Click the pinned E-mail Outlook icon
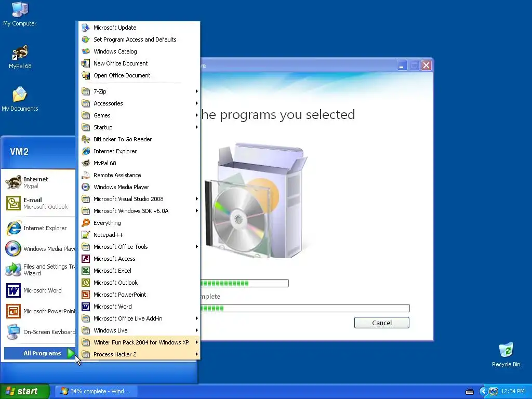The width and height of the screenshot is (532, 399). (14, 203)
